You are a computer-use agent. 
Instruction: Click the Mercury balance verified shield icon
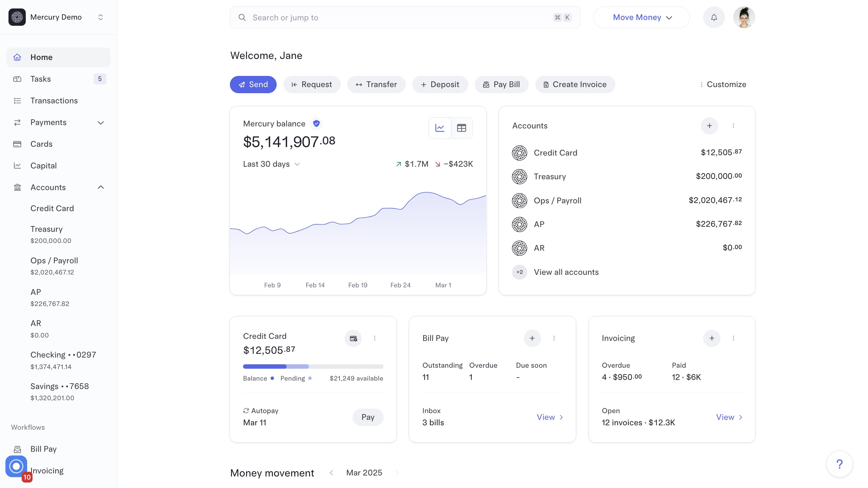[x=316, y=124]
